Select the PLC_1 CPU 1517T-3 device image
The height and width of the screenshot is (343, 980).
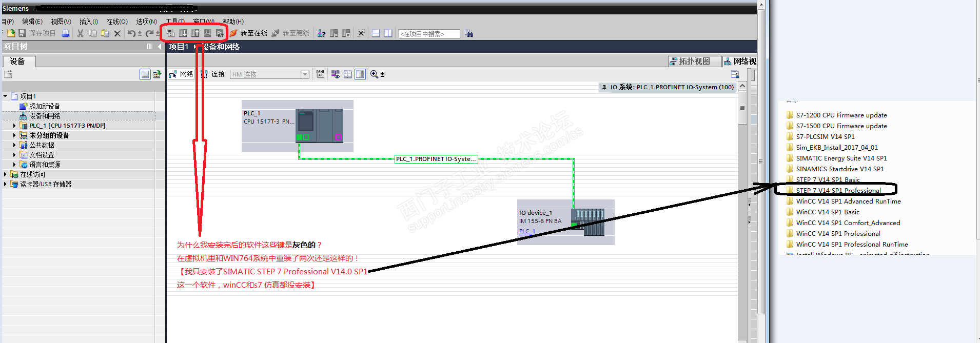[x=319, y=126]
